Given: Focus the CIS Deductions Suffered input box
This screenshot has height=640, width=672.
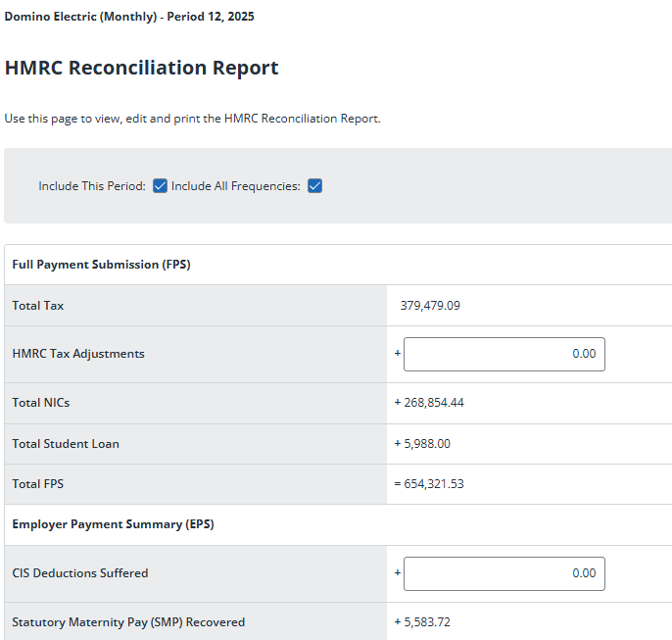Looking at the screenshot, I should click(x=504, y=573).
